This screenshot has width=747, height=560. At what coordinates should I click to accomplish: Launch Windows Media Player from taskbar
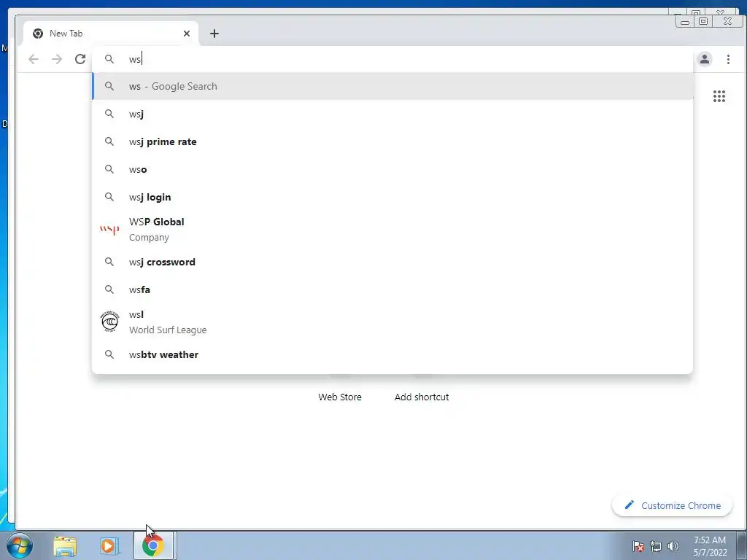pos(109,546)
